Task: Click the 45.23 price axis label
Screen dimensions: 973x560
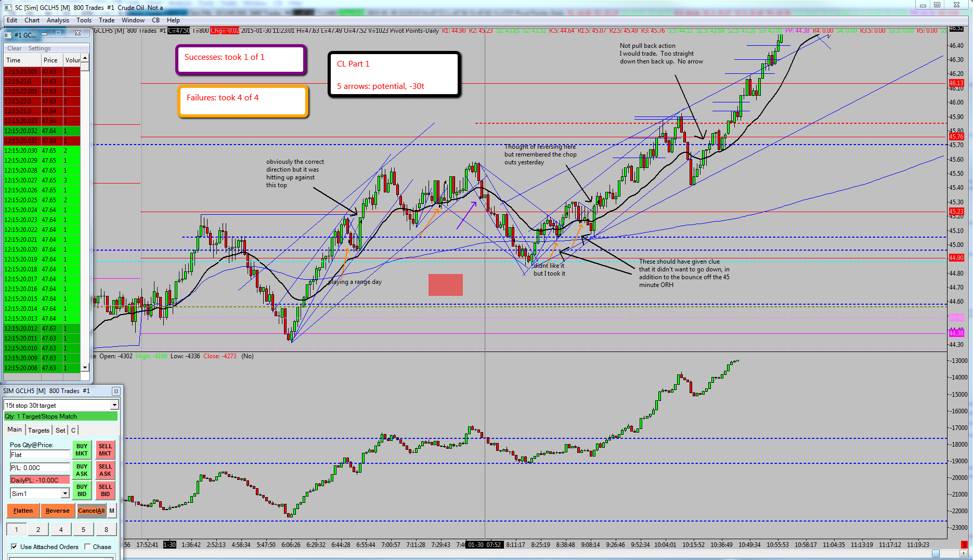Action: pyautogui.click(x=956, y=212)
